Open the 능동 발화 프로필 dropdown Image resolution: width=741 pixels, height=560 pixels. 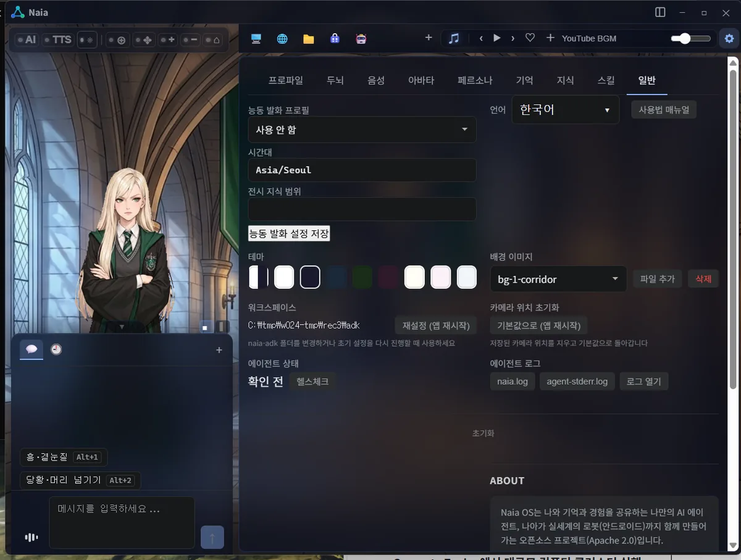pyautogui.click(x=362, y=130)
